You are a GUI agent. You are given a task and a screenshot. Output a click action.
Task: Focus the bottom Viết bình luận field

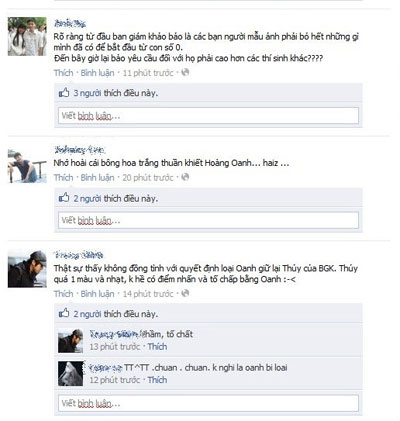point(208,403)
